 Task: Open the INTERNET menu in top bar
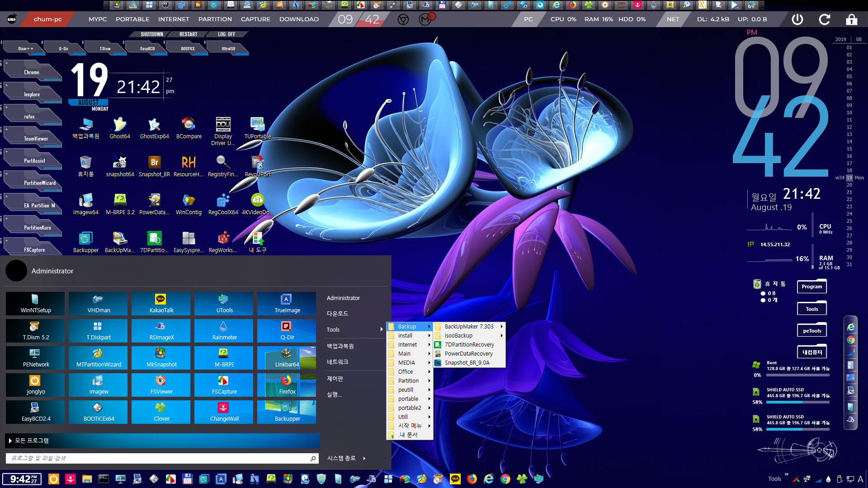click(174, 19)
